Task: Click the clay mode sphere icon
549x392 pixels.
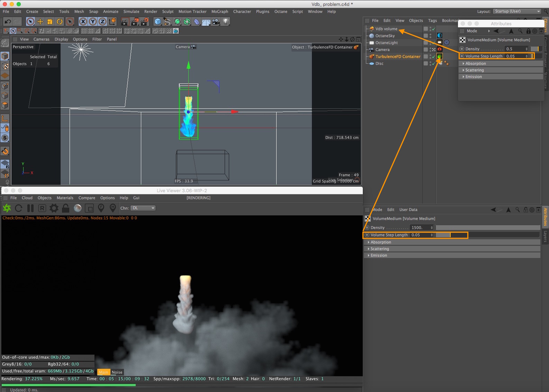Action: pos(78,208)
